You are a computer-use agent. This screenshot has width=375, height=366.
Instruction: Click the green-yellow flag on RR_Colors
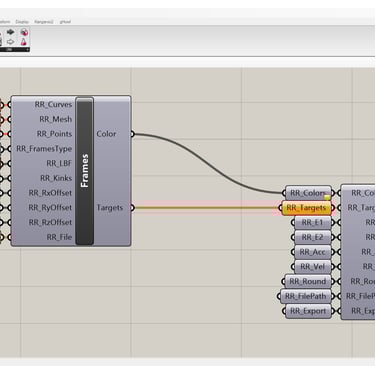point(327,197)
